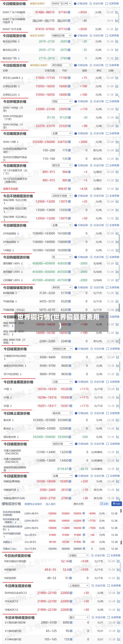123x644 pixels.
Task: Open 历史价格 in the zinc section
Action: pos(97,101)
